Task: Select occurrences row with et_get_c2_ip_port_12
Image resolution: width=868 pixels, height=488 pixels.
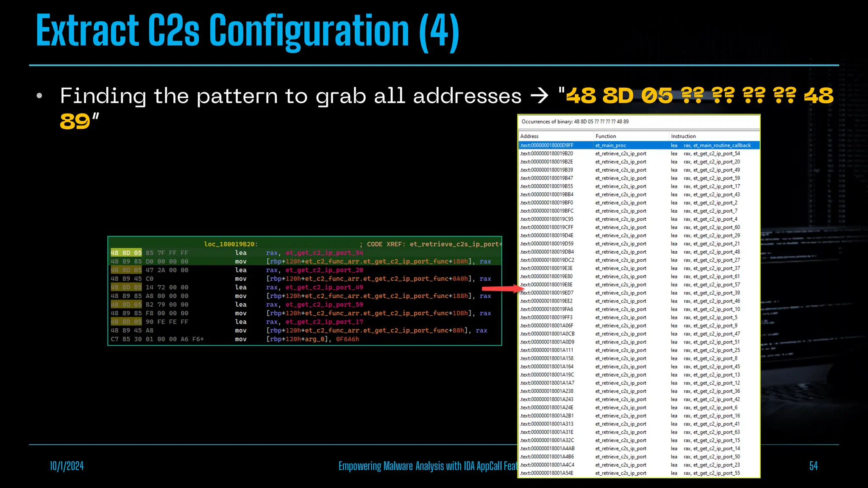Action: point(639,383)
